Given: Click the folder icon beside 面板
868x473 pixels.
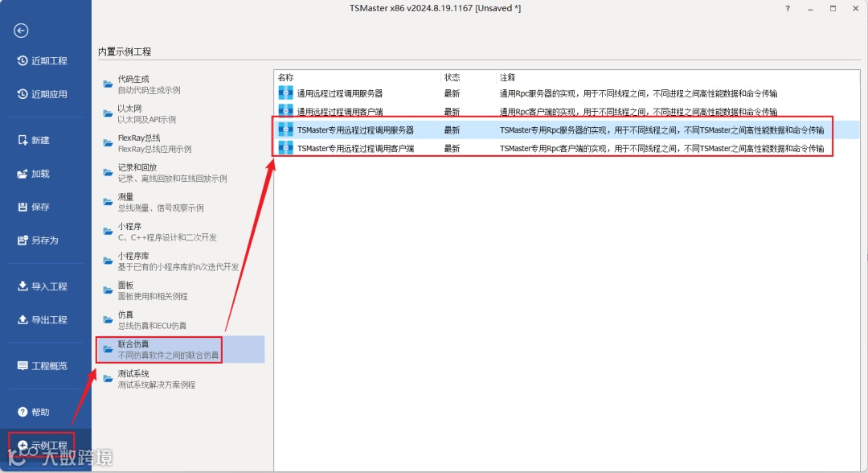Looking at the screenshot, I should coord(108,290).
